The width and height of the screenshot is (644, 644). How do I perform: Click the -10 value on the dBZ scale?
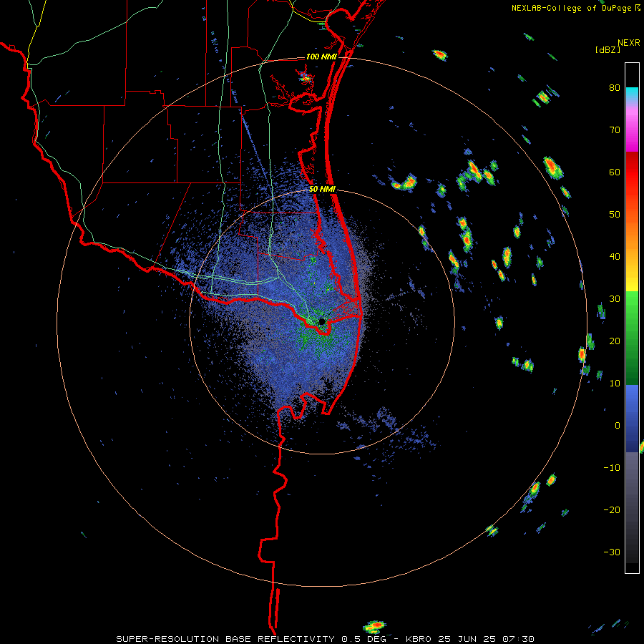click(612, 467)
